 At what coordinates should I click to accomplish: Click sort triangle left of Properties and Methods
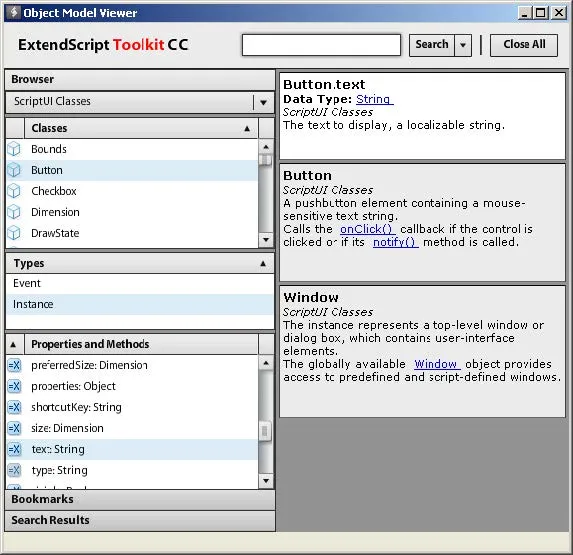(x=13, y=344)
